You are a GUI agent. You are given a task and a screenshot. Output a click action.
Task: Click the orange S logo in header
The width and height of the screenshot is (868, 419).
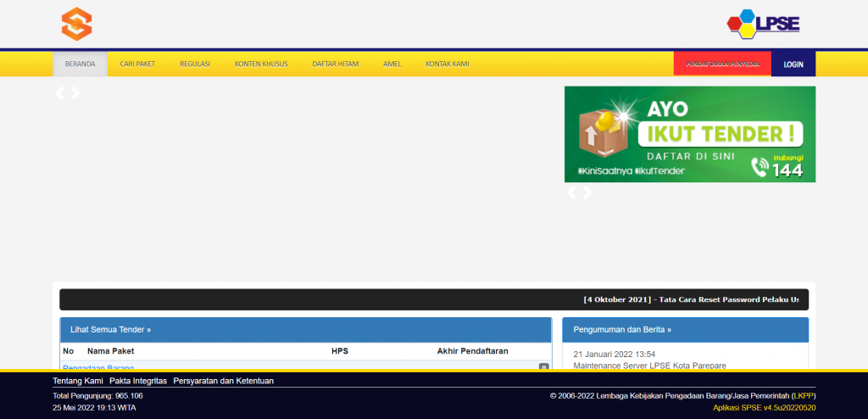click(76, 23)
